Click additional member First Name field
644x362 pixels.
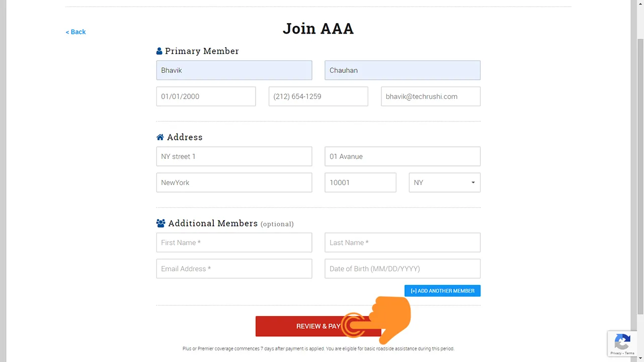(x=234, y=242)
